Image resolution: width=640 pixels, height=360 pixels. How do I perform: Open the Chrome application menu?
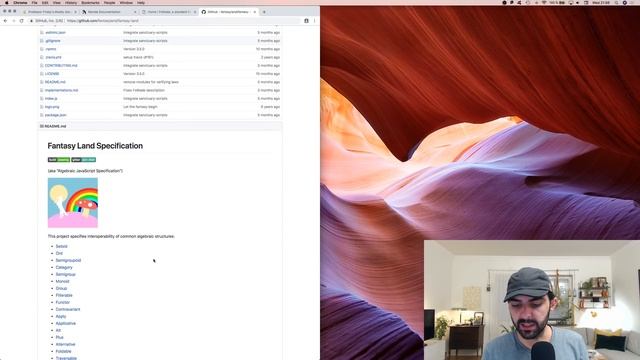point(20,2)
